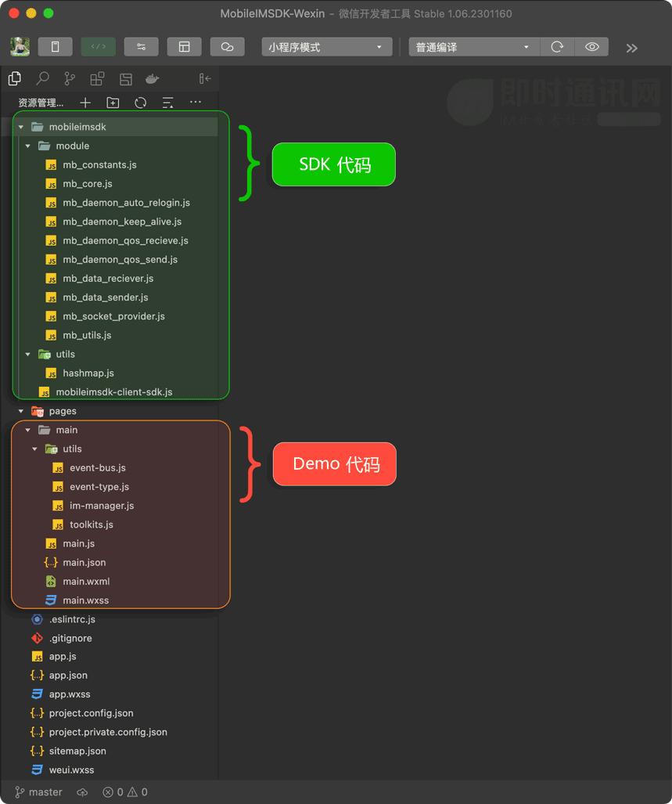
Task: Toggle the preview eye icon in the toolbar
Action: pos(591,47)
